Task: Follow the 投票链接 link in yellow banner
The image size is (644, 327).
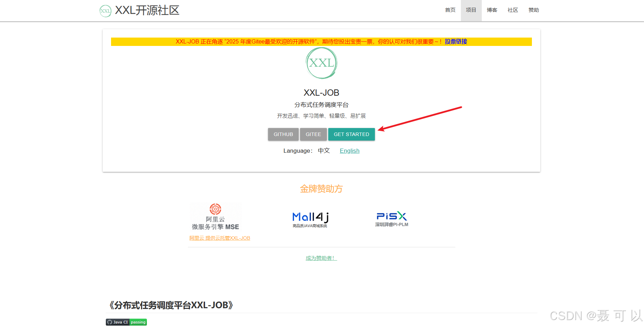Action: (456, 41)
